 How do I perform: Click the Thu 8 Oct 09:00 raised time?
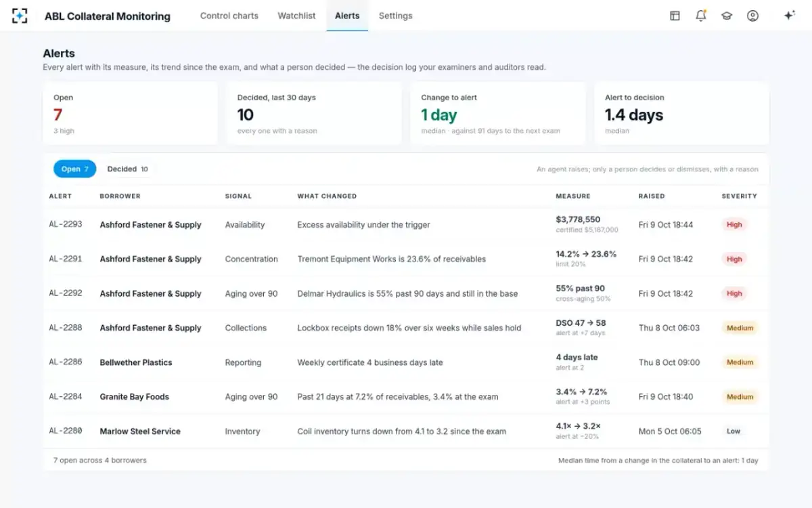(x=669, y=362)
